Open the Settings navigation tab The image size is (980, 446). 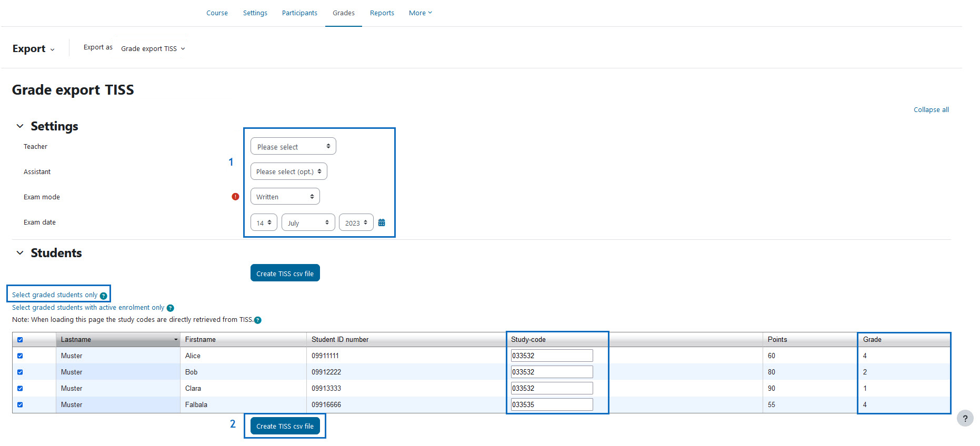pyautogui.click(x=255, y=13)
